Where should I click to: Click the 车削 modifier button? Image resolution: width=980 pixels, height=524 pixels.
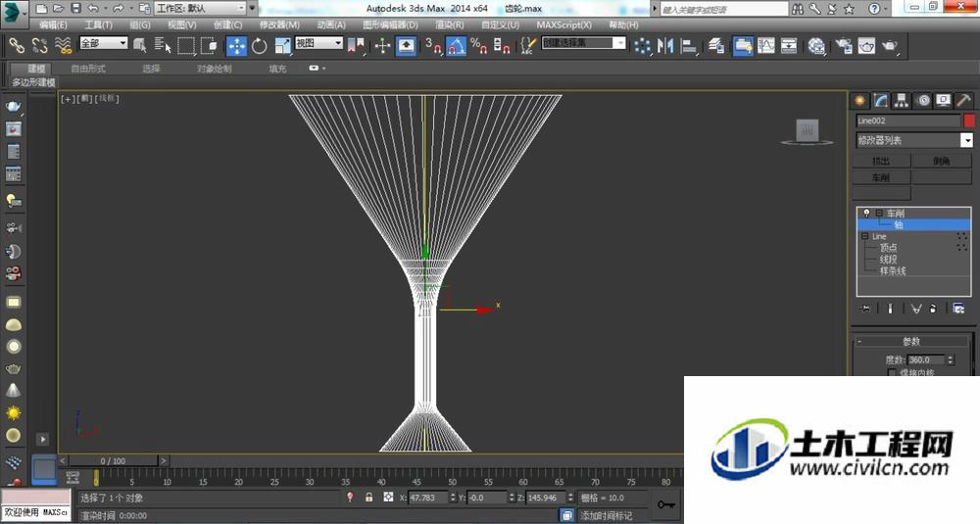(881, 177)
